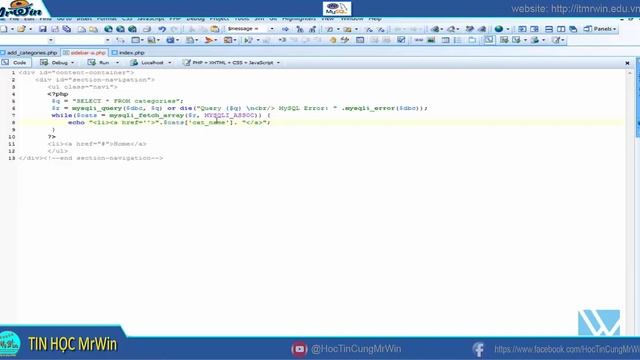Screen dimensions: 640x360
Task: Click the orange arrow icon in second toolbar
Action: [x=209, y=40]
